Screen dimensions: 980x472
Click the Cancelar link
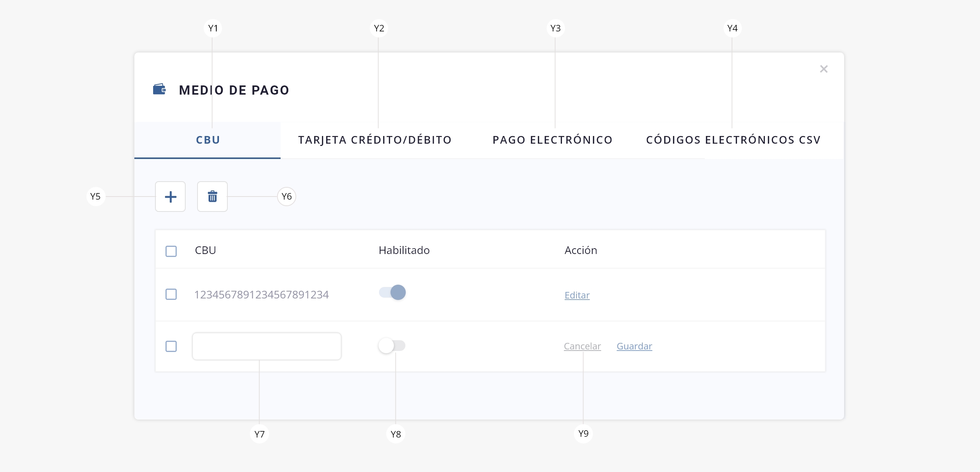(x=582, y=346)
